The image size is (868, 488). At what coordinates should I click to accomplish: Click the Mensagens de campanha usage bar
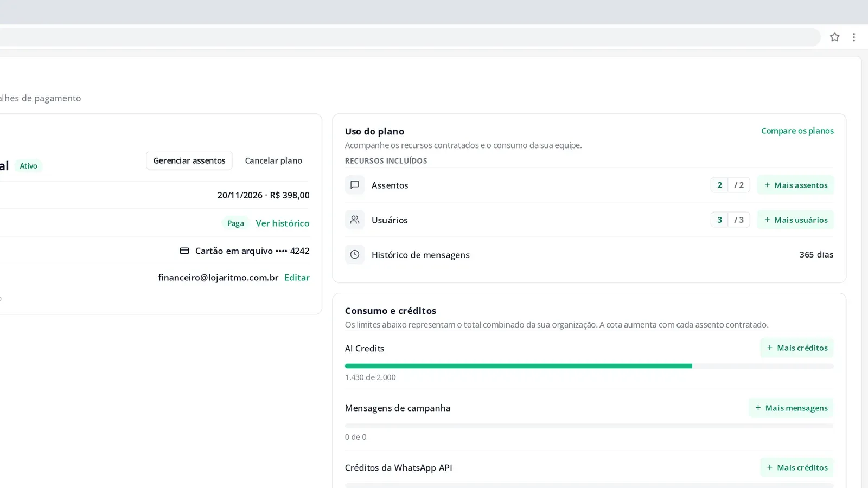point(589,426)
